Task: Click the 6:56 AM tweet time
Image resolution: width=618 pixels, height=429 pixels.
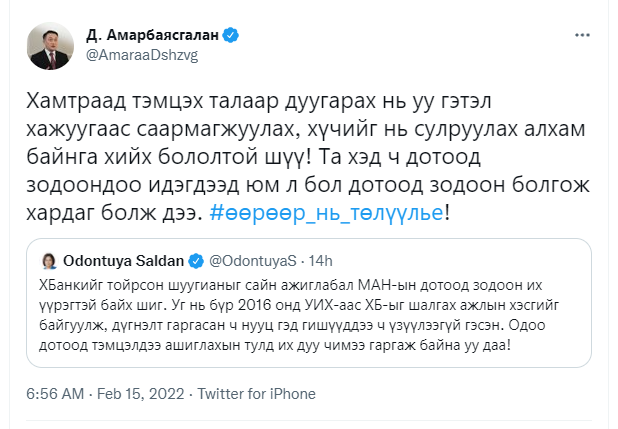Action: pos(56,394)
